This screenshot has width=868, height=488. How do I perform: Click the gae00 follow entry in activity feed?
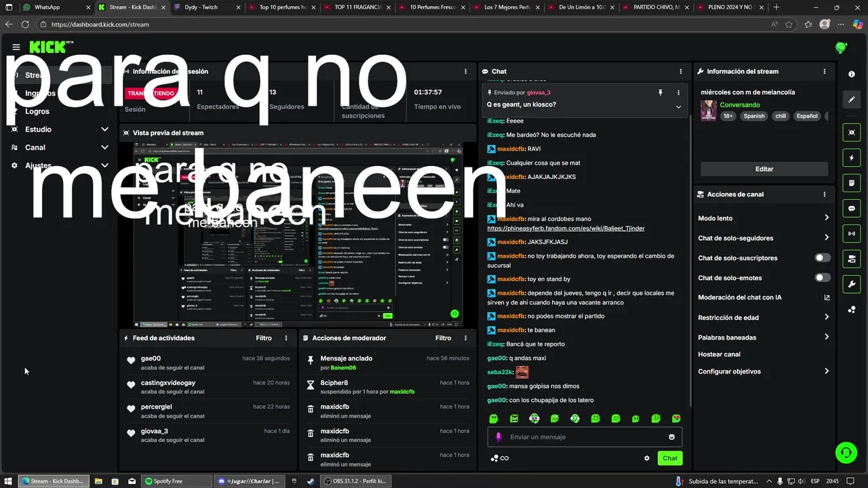coord(208,363)
